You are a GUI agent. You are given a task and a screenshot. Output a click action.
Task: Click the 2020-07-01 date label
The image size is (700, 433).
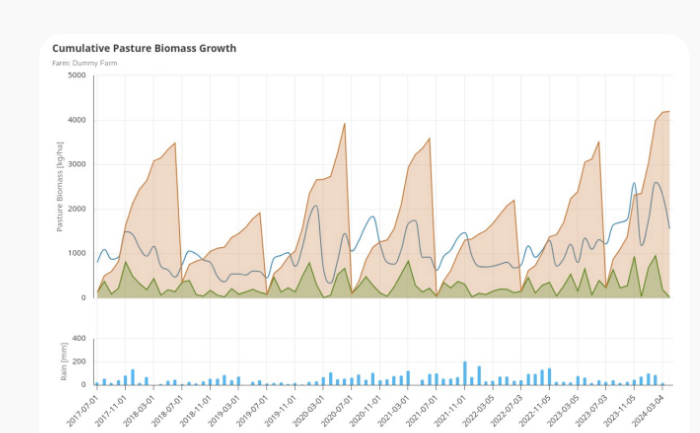[x=338, y=411]
